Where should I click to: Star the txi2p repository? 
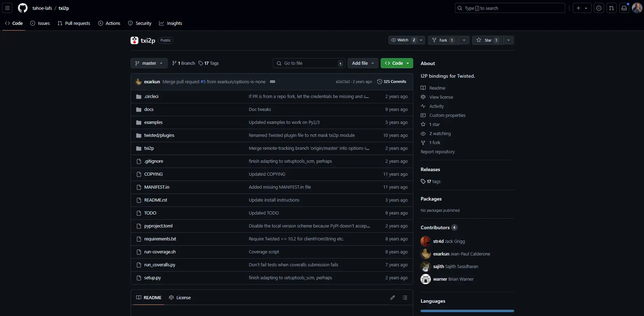point(488,40)
